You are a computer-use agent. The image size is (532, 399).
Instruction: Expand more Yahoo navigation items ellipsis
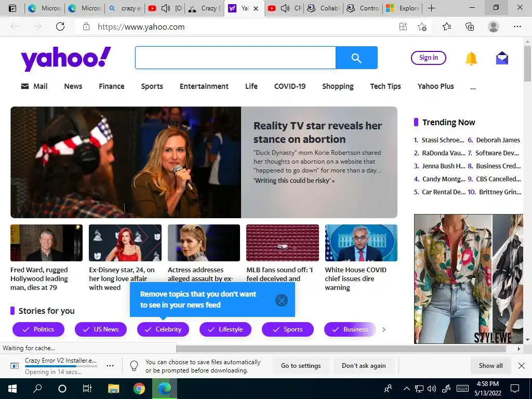[473, 87]
